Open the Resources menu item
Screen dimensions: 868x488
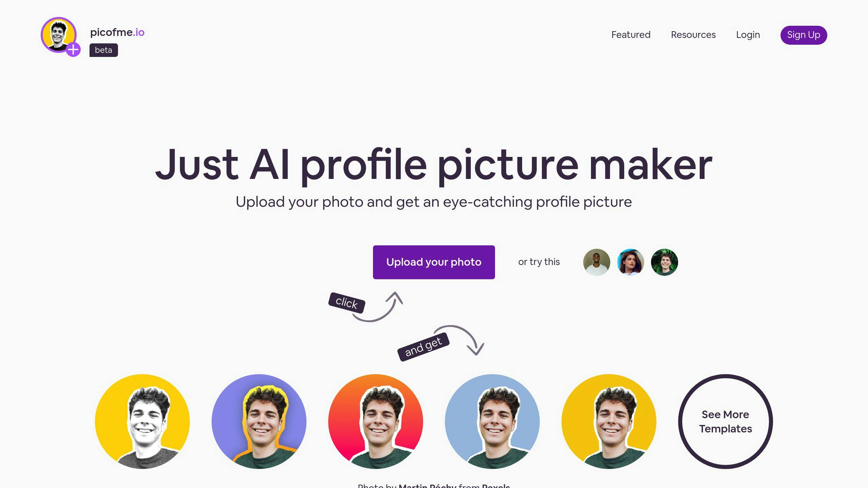coord(693,35)
